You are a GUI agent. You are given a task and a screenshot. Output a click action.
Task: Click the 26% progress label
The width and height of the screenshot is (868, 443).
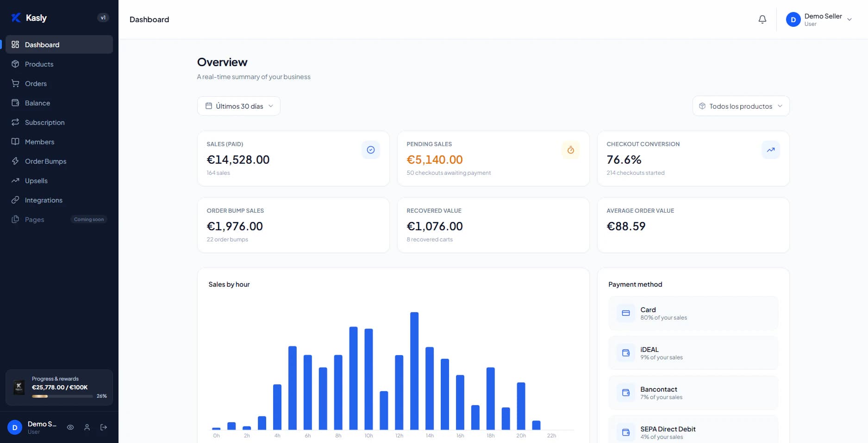point(101,396)
